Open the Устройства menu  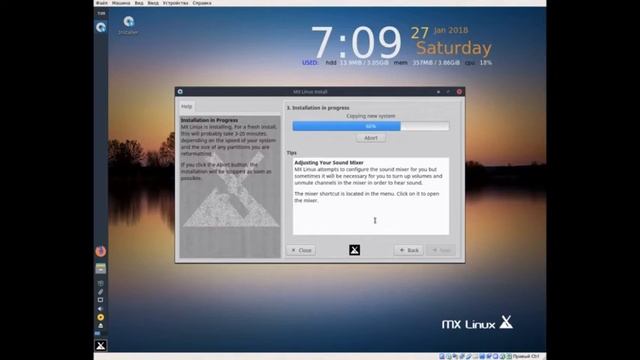(x=176, y=3)
